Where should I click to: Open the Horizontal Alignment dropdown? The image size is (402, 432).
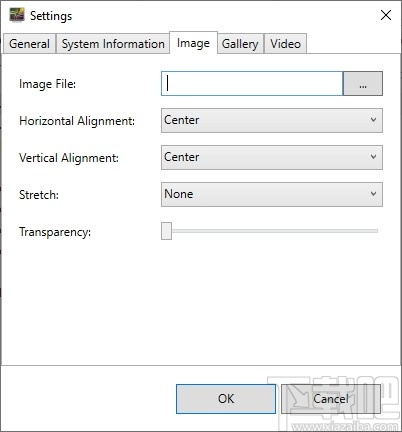272,120
